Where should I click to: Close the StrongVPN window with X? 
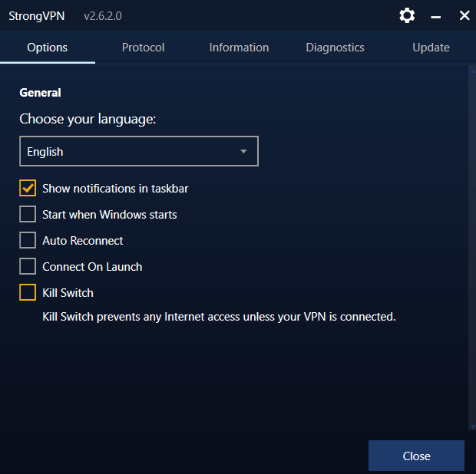click(x=464, y=15)
